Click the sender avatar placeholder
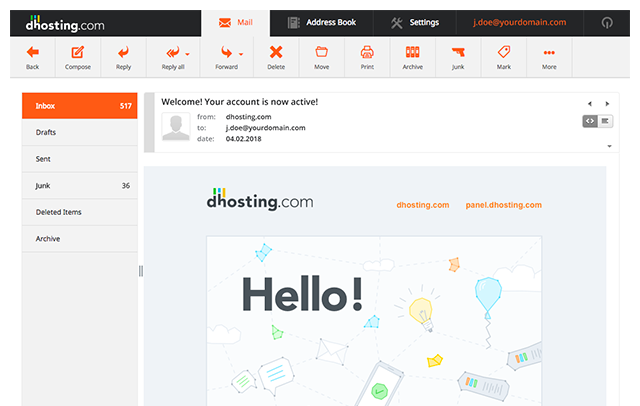The width and height of the screenshot is (640, 406). [x=176, y=127]
